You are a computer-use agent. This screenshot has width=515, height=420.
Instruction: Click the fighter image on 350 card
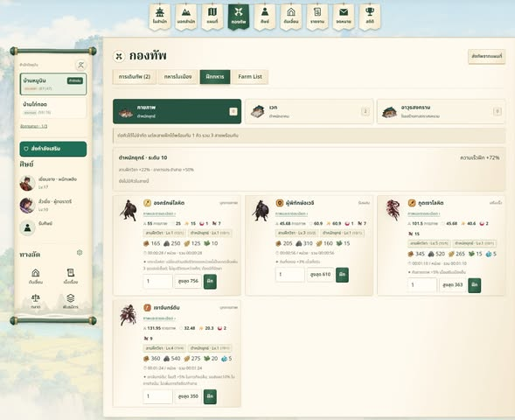click(x=128, y=315)
